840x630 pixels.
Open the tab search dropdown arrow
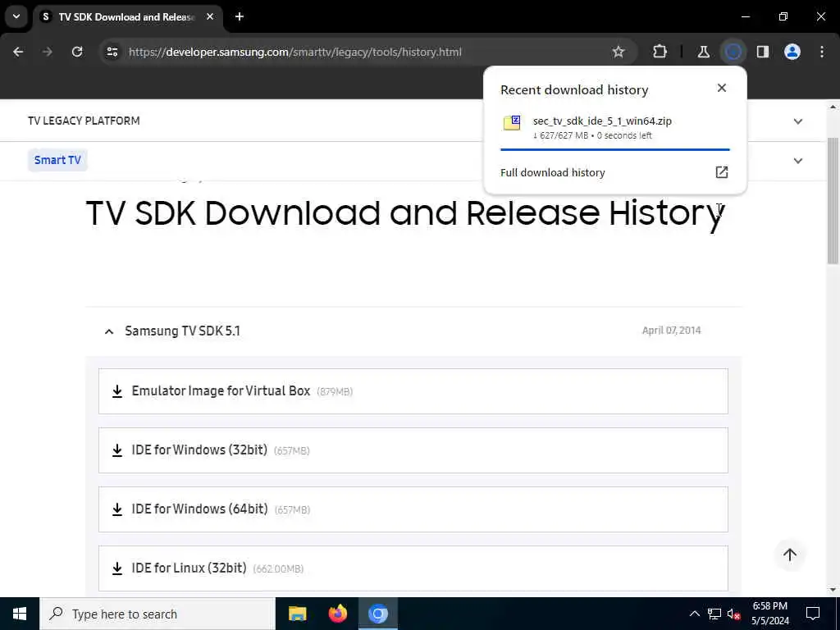click(x=16, y=16)
